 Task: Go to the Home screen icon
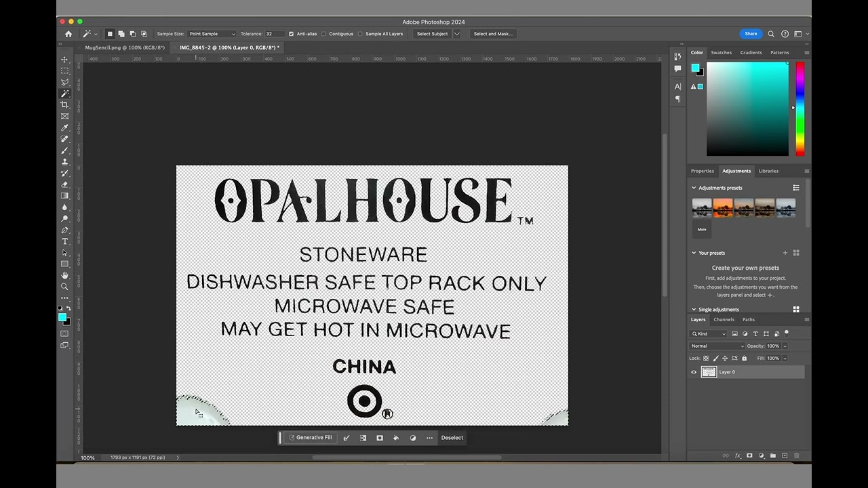68,34
